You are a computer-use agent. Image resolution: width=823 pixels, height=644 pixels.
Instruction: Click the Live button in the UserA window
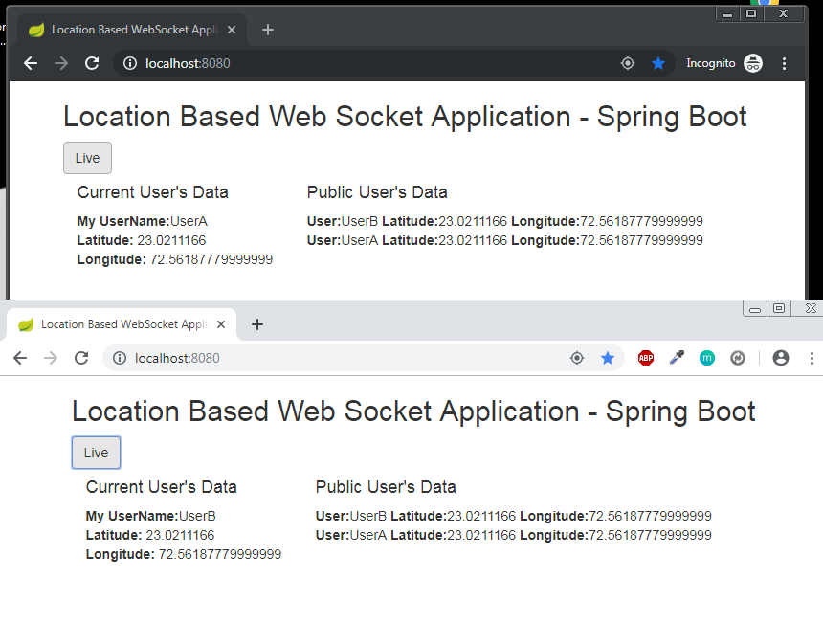click(x=87, y=158)
